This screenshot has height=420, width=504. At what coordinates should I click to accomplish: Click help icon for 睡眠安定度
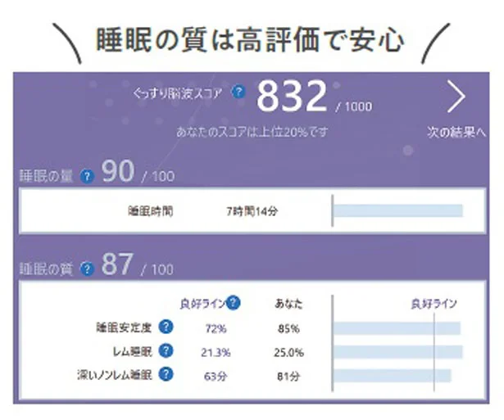pos(166,327)
